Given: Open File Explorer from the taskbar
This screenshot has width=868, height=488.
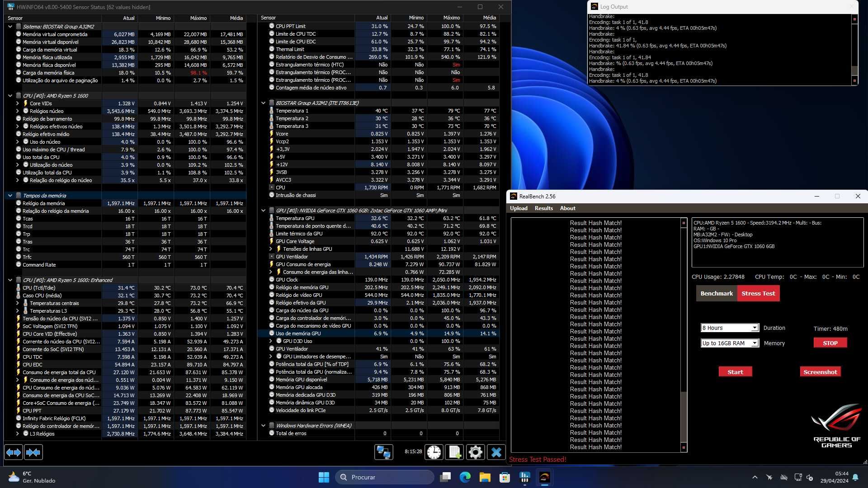Looking at the screenshot, I should [x=485, y=477].
